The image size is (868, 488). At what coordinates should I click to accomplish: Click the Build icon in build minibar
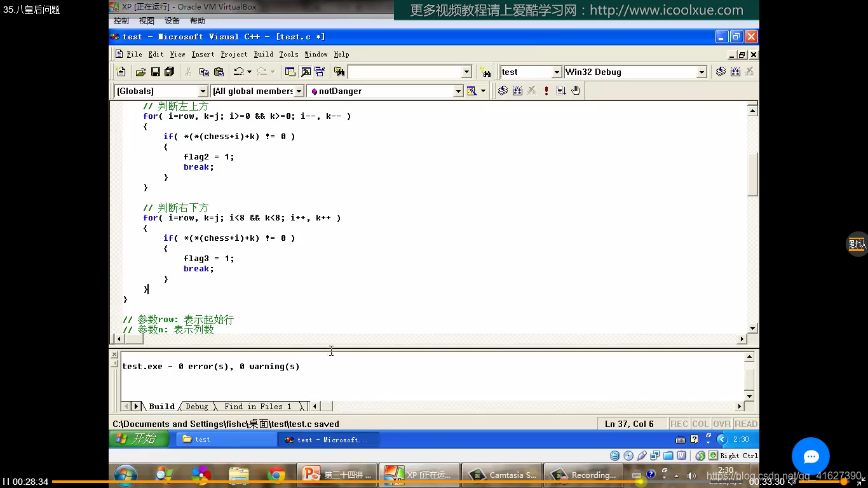pos(517,91)
